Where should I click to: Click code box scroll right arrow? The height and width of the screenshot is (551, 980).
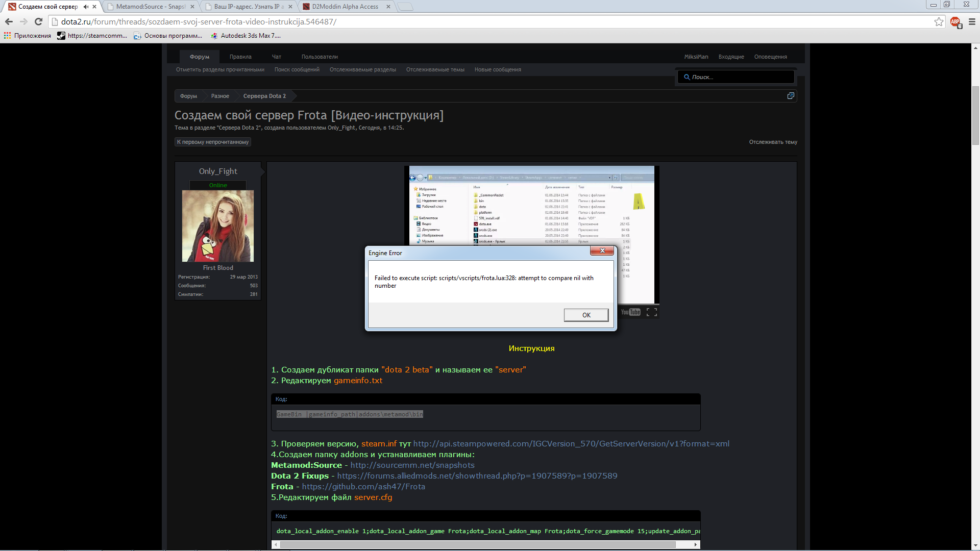[696, 545]
